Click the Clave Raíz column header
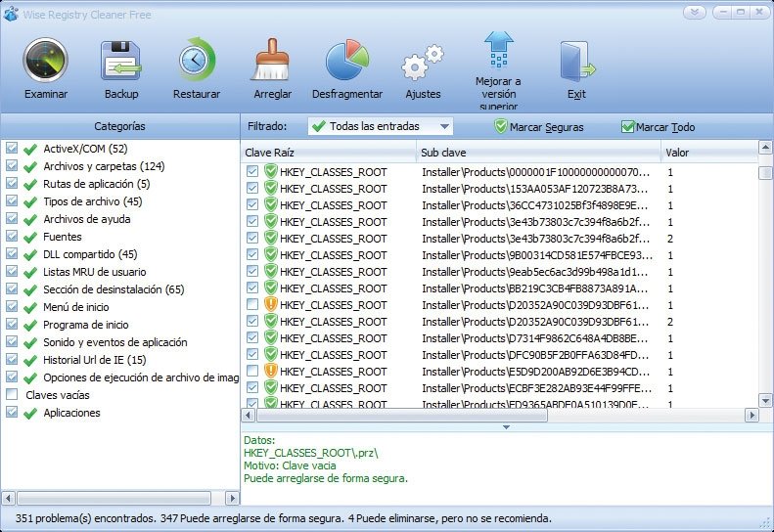774x532 pixels. 329,153
